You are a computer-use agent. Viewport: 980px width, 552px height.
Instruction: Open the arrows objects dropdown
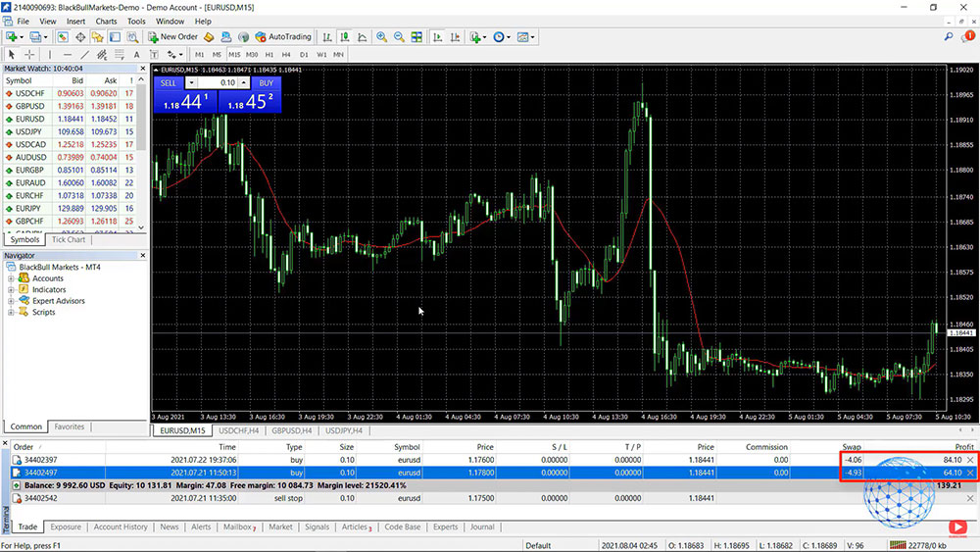click(x=174, y=54)
